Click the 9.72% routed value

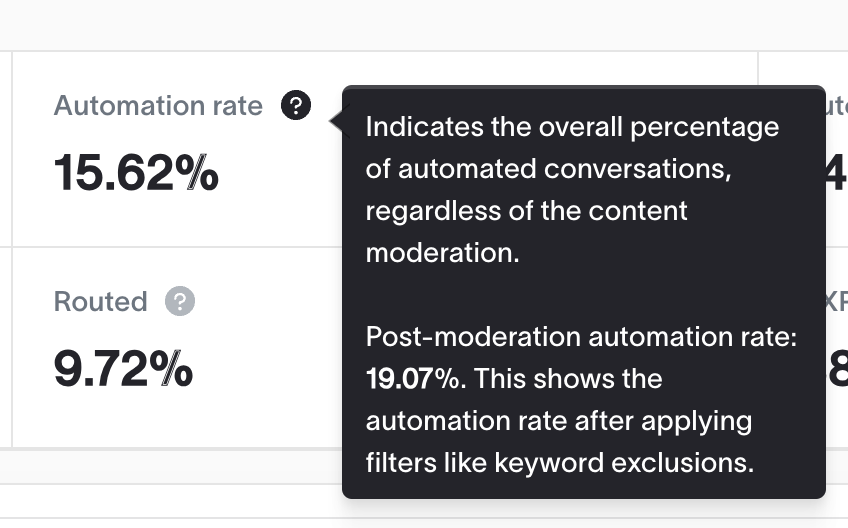point(123,369)
